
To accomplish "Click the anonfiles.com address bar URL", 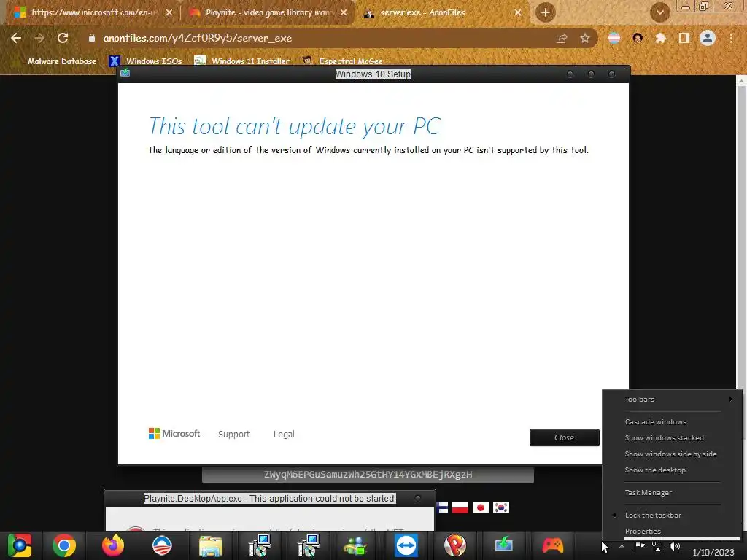I will tap(197, 38).
